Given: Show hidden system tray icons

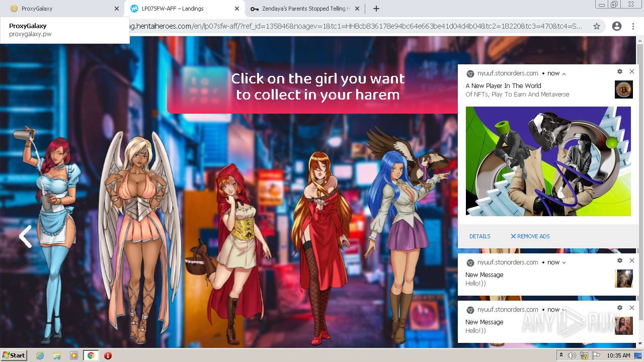Looking at the screenshot, I should [561, 355].
